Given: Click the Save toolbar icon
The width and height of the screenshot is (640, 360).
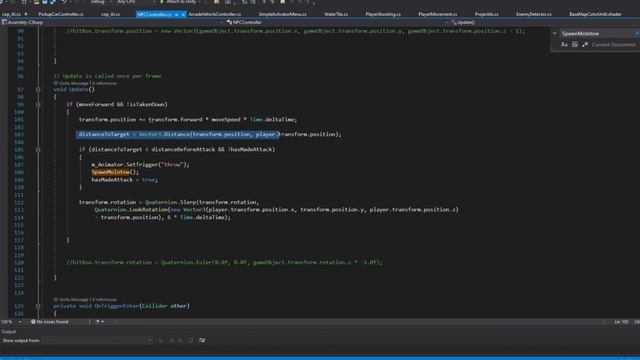Looking at the screenshot, I should (x=44, y=2).
